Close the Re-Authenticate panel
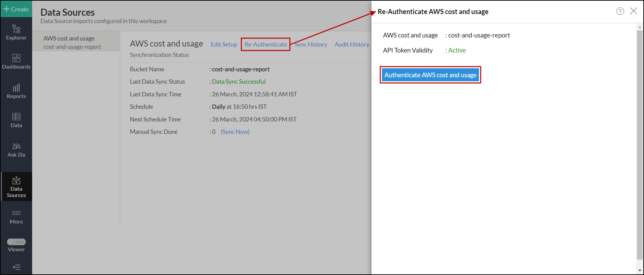This screenshot has height=275, width=644. coord(633,11)
